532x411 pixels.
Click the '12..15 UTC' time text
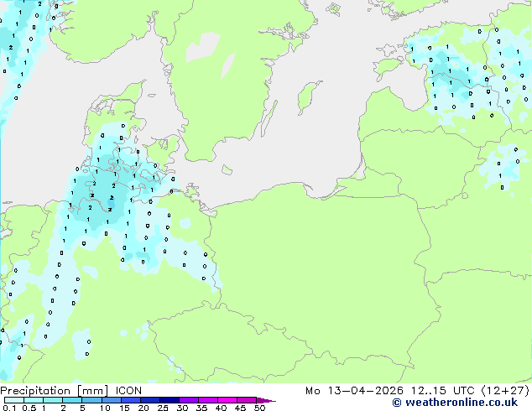442,391
